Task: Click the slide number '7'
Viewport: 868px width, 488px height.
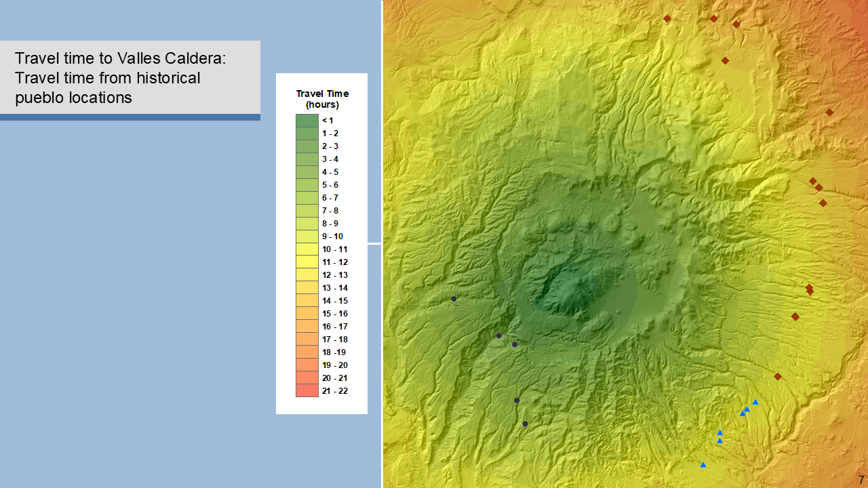Action: click(x=861, y=480)
